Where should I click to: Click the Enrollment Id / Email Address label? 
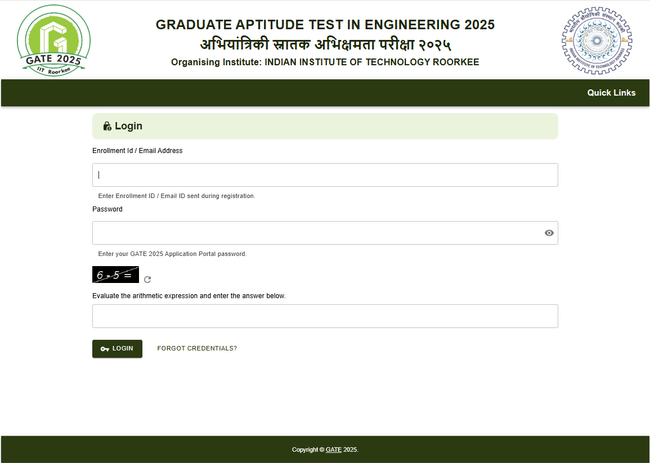[137, 150]
